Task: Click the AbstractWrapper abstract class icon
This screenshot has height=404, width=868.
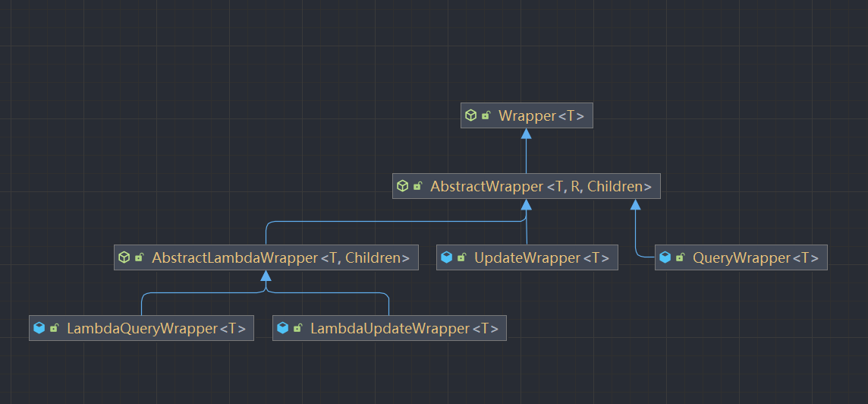Action: [402, 186]
